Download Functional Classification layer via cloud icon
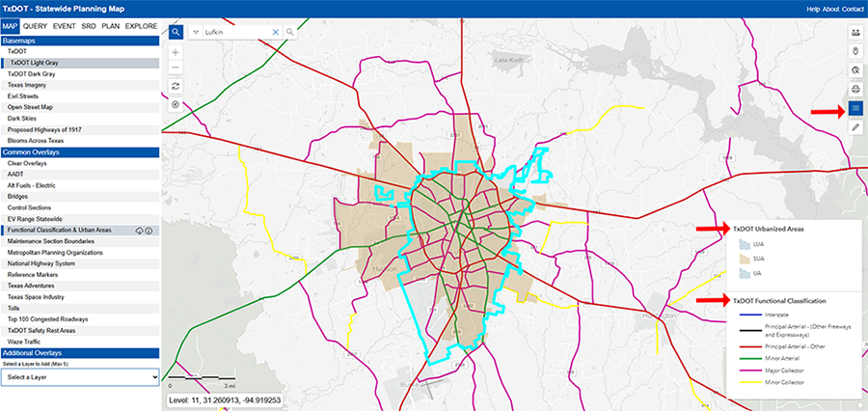868x411 pixels. tap(140, 231)
